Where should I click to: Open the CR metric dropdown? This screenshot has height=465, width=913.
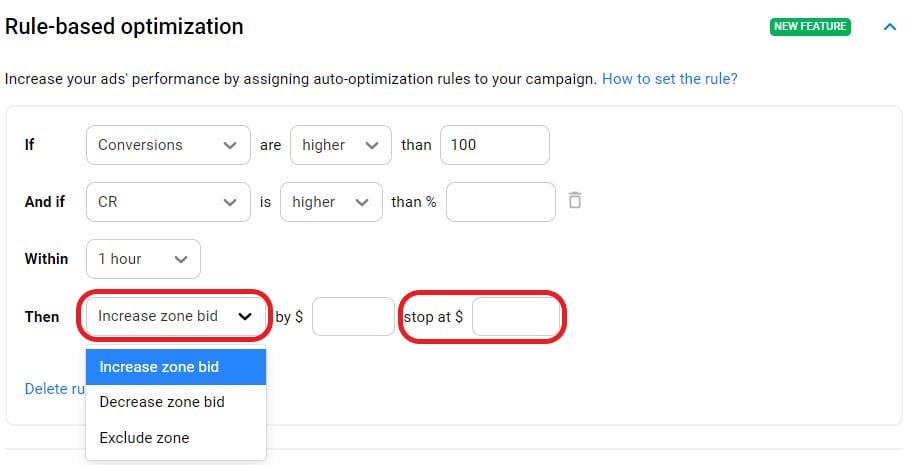[x=168, y=202]
